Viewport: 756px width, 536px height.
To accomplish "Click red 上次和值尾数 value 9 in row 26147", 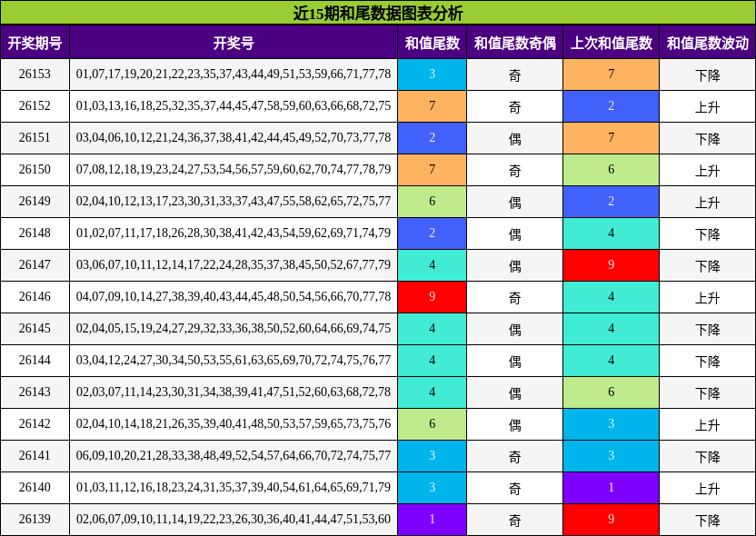I will click(x=611, y=265).
